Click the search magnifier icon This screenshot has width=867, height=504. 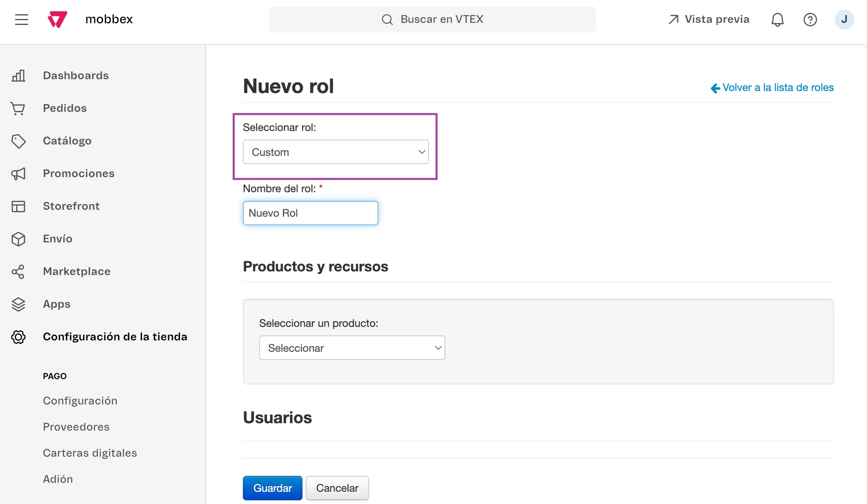pos(387,19)
